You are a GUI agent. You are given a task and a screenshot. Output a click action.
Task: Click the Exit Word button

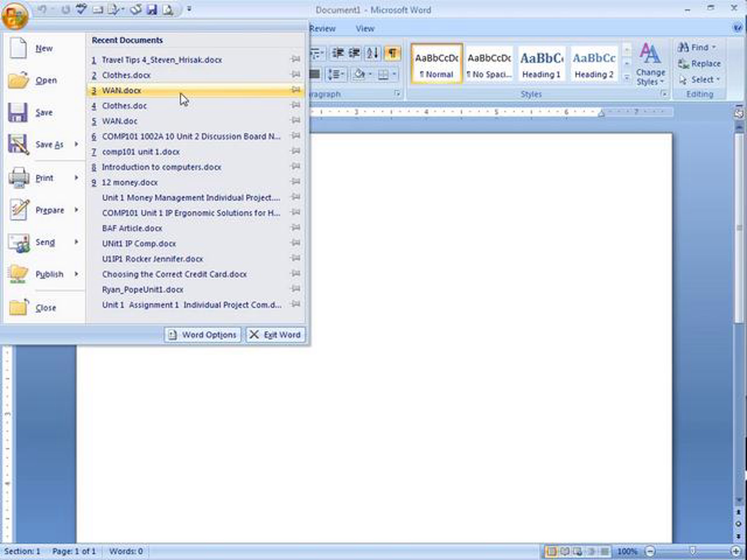[x=275, y=334]
